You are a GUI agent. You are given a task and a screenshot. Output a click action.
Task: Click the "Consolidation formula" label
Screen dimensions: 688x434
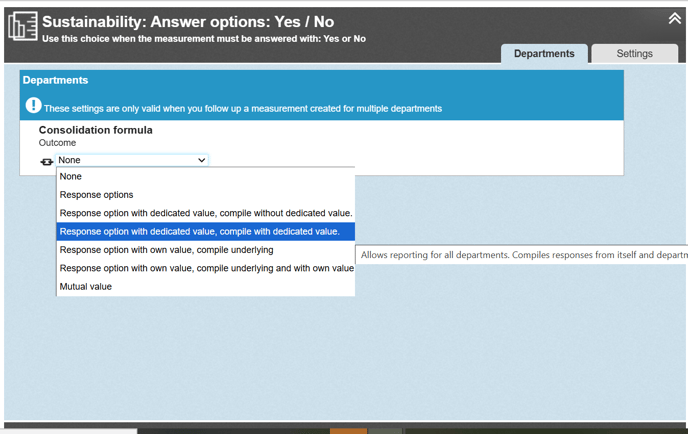click(96, 130)
